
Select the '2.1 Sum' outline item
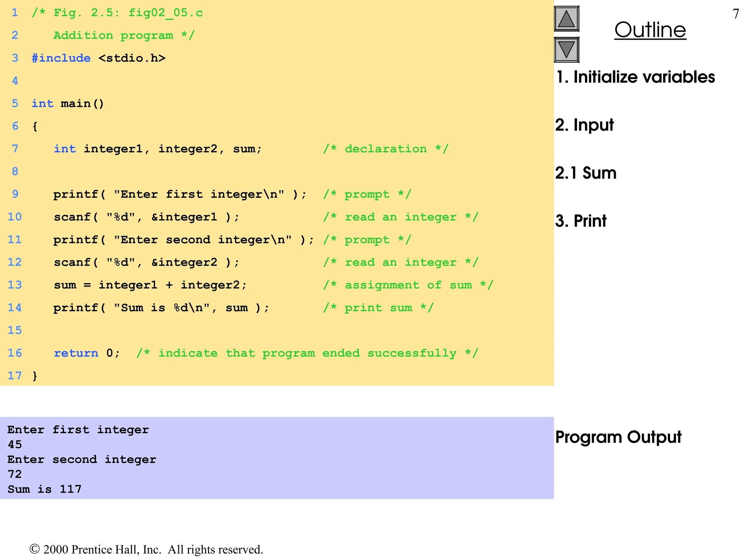(586, 173)
